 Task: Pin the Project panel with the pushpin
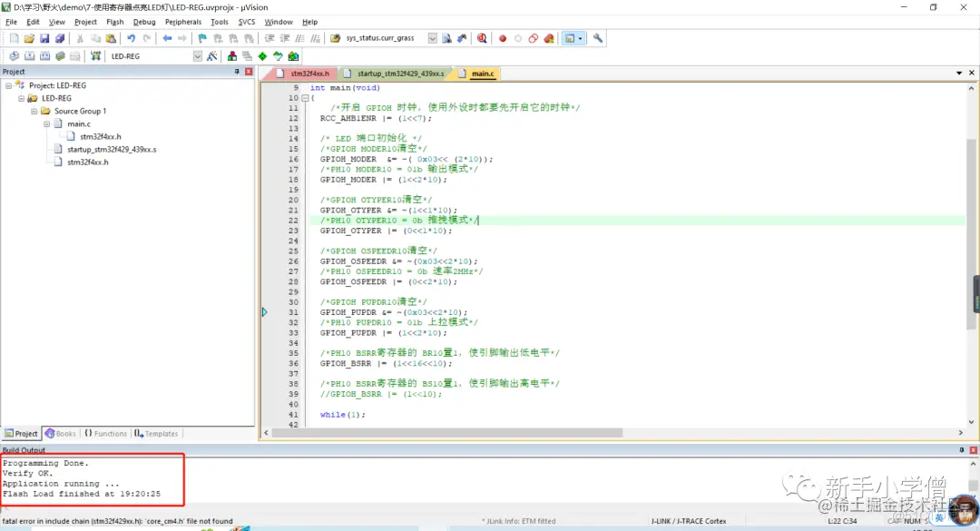click(x=237, y=72)
